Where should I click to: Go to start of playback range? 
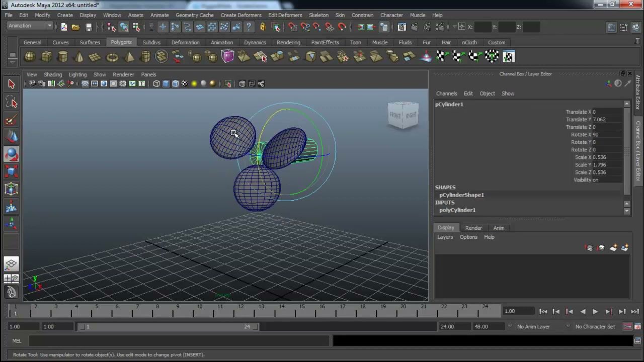point(543,312)
